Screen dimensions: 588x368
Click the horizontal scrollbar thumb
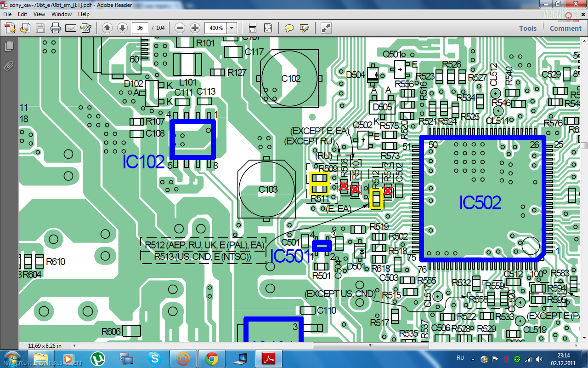370,345
